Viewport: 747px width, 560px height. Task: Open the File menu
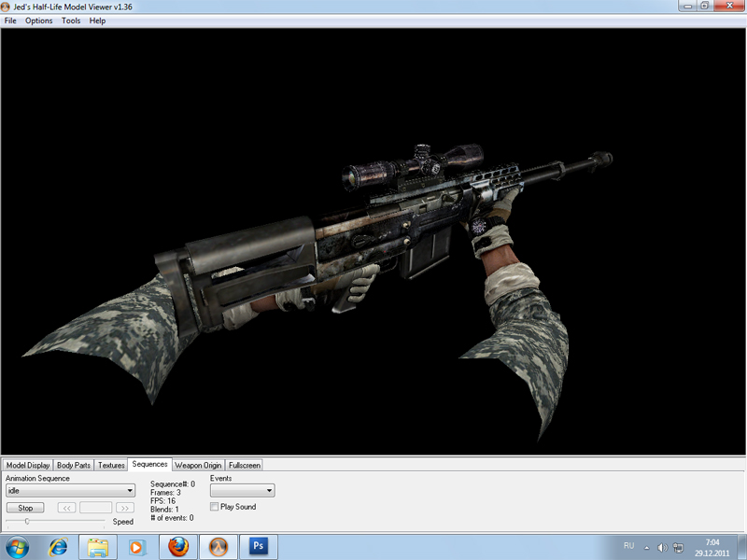coord(10,21)
